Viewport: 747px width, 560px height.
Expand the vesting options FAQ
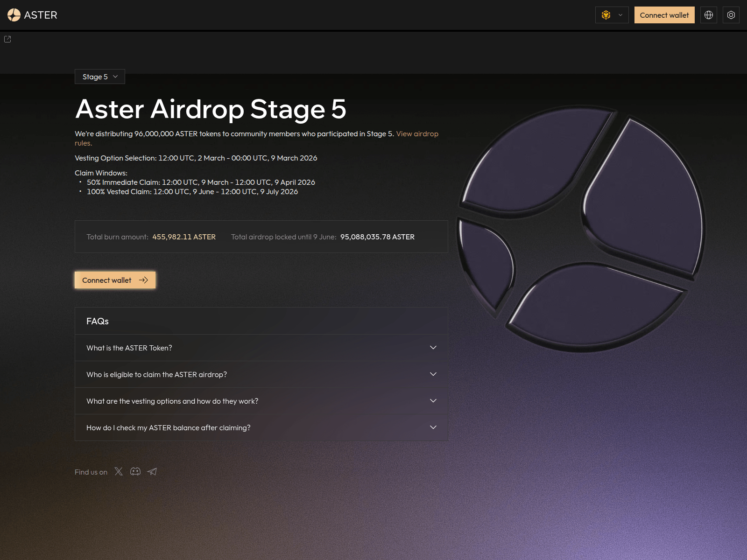pyautogui.click(x=261, y=401)
